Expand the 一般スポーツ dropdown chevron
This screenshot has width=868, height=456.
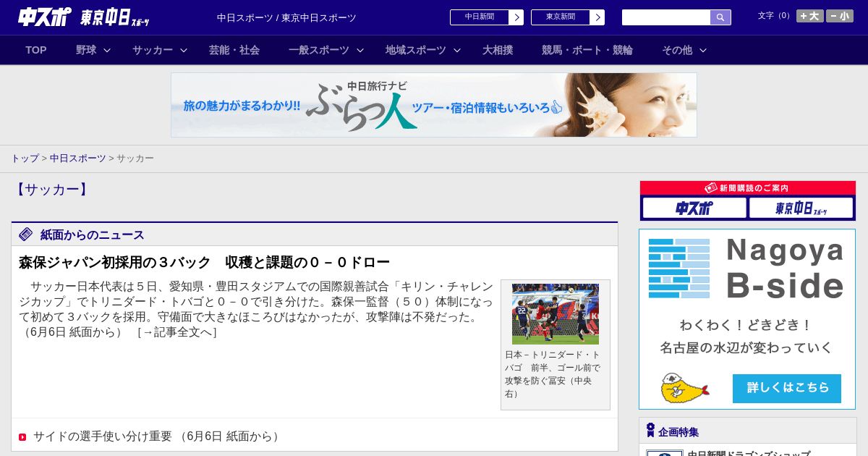[360, 51]
